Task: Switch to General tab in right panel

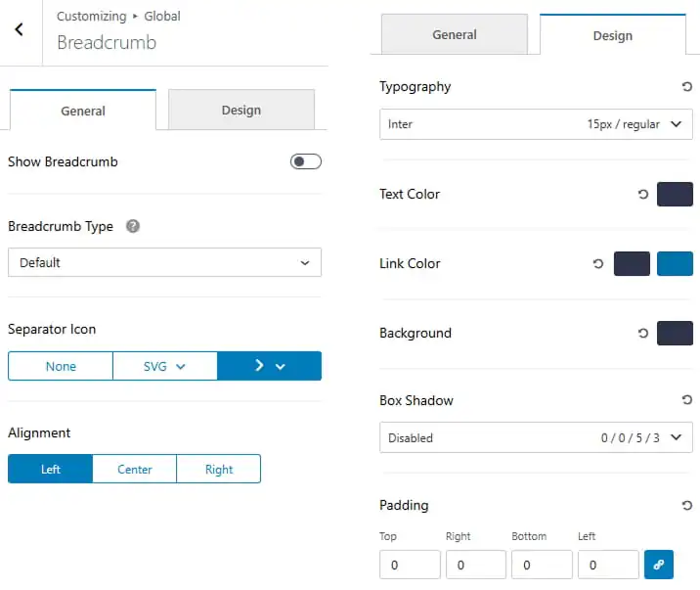Action: [455, 34]
